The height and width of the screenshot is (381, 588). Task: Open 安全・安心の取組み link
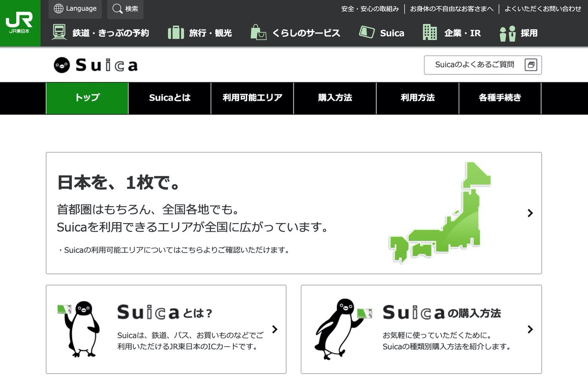point(370,9)
